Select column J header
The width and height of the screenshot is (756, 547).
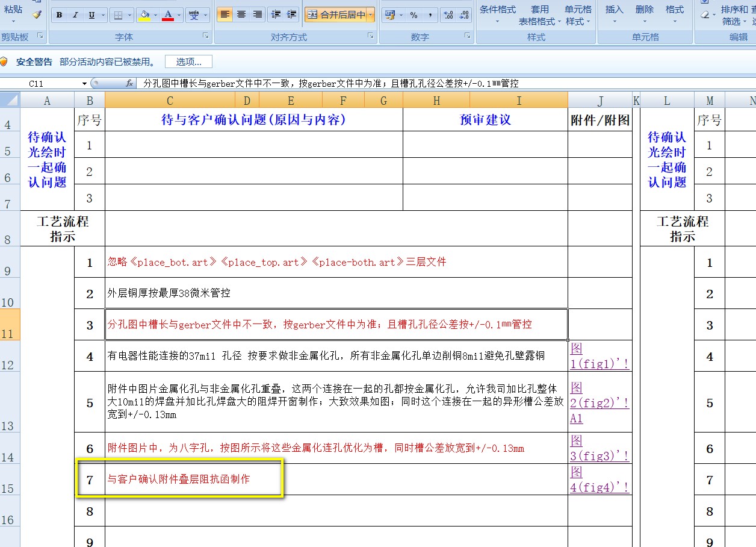point(600,100)
